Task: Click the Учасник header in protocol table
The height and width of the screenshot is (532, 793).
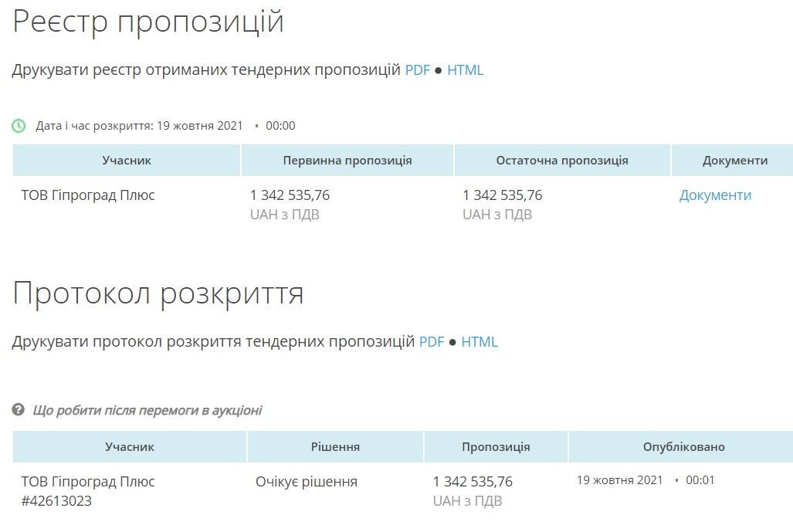Action: pos(130,446)
